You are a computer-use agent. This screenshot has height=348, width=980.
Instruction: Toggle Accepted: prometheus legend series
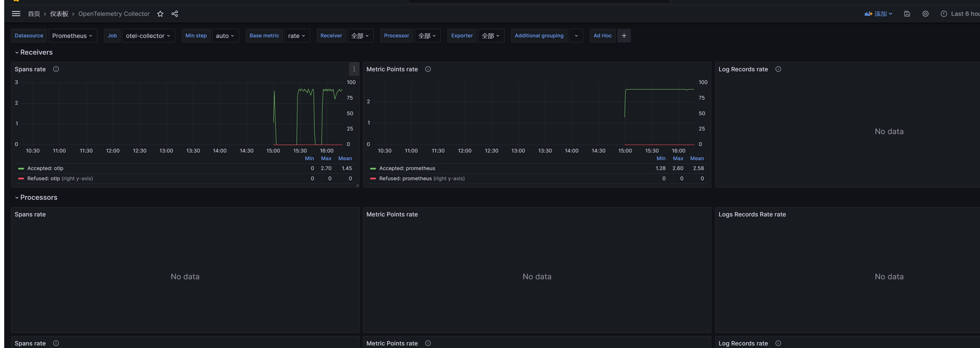coord(407,168)
